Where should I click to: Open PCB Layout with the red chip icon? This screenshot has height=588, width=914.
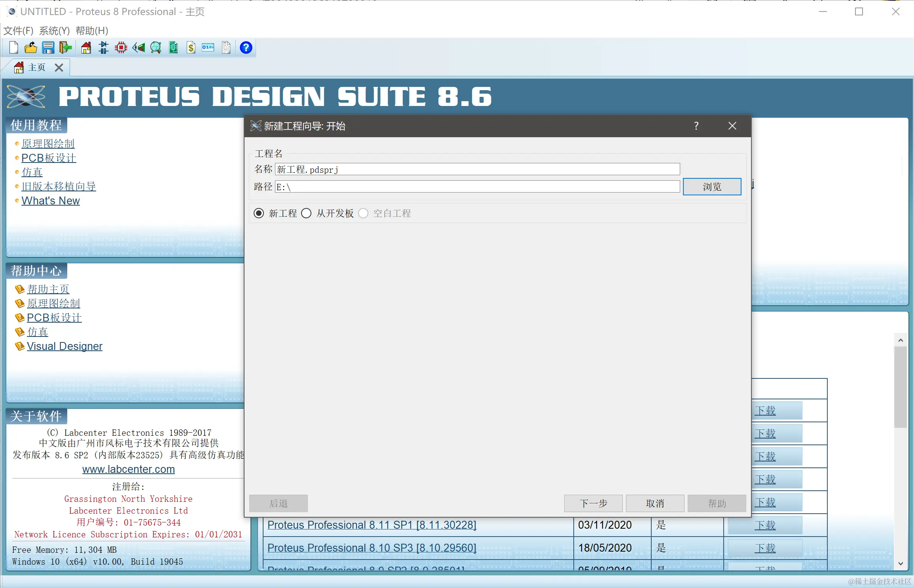tap(121, 48)
